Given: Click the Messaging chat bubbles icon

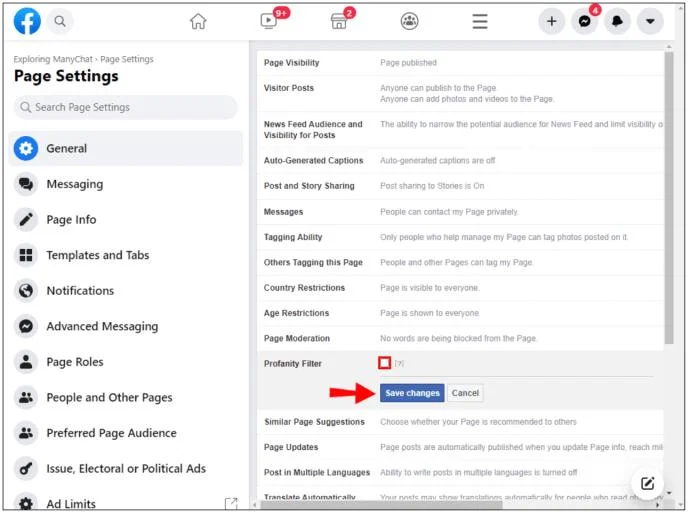Looking at the screenshot, I should click(x=26, y=184).
